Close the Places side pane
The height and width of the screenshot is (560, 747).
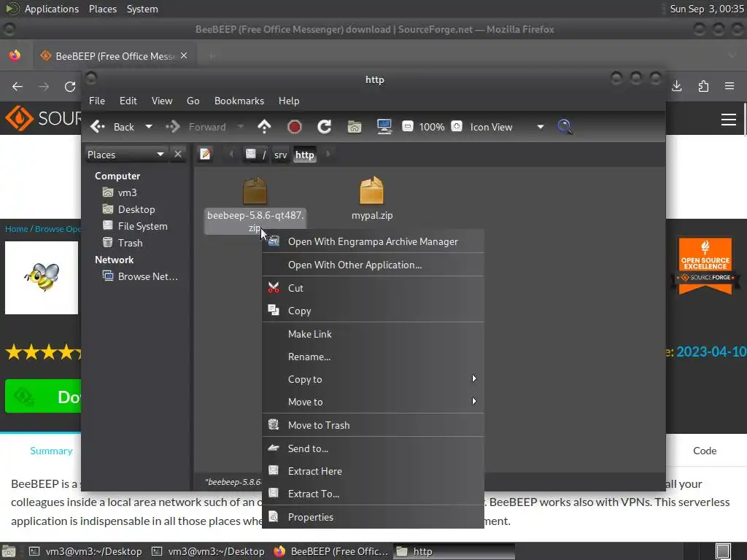pyautogui.click(x=178, y=155)
